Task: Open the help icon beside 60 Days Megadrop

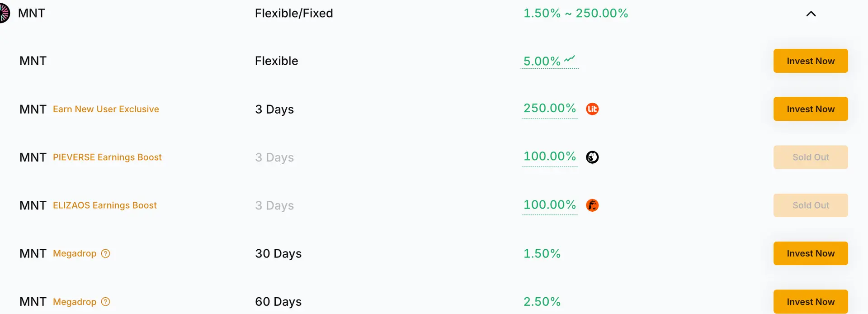Action: click(105, 301)
